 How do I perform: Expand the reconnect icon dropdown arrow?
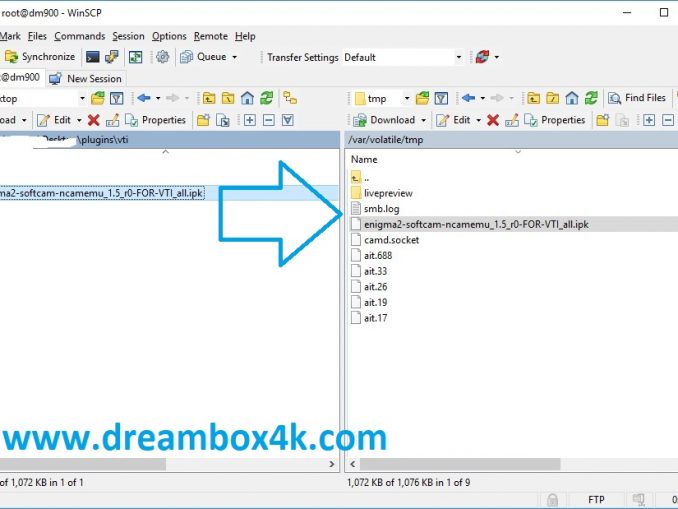tap(497, 57)
